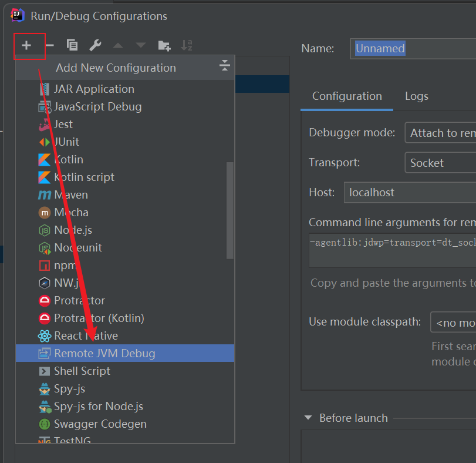Click the JAR Application icon
The width and height of the screenshot is (476, 463).
tap(45, 89)
